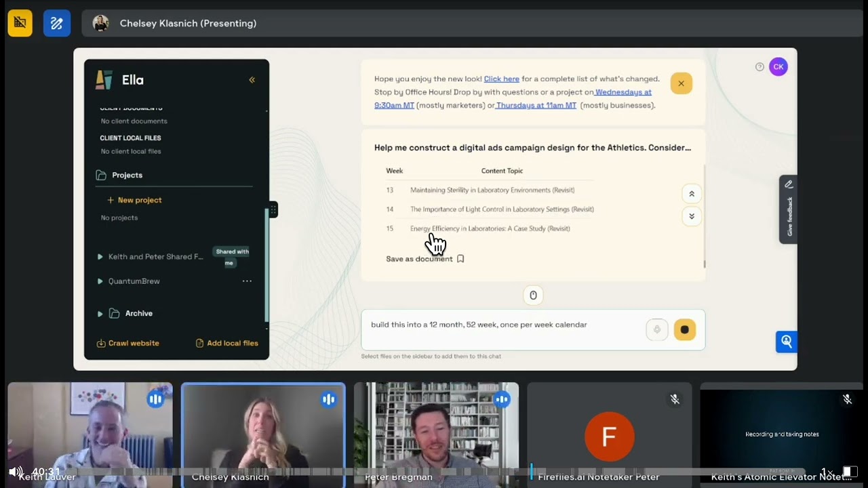Open the 'Click here' changes link
Screen dimensions: 868x488
(x=501, y=79)
